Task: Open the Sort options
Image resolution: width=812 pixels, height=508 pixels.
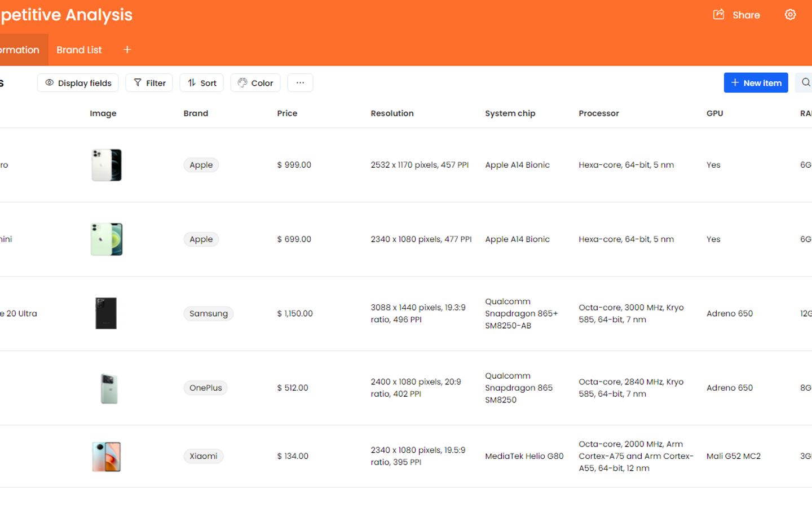Action: [202, 83]
